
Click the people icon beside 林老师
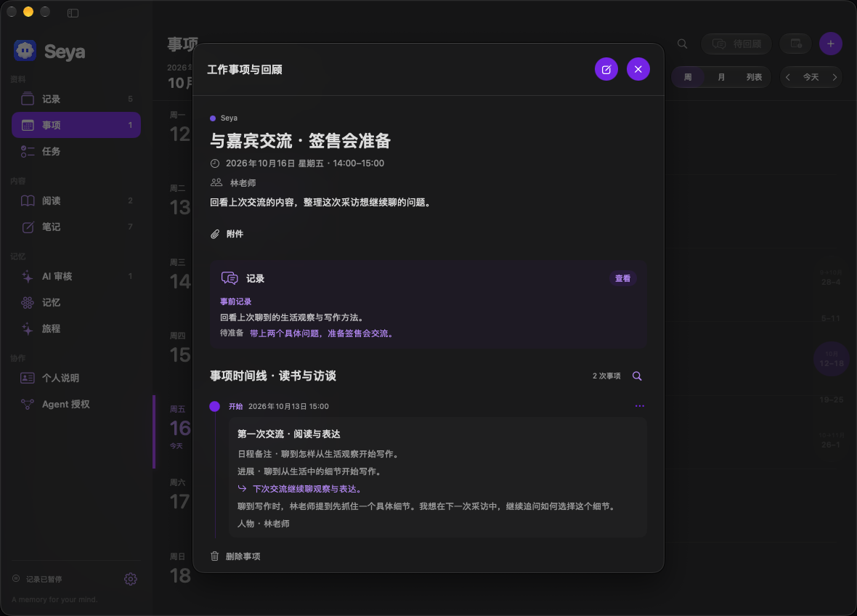(216, 182)
